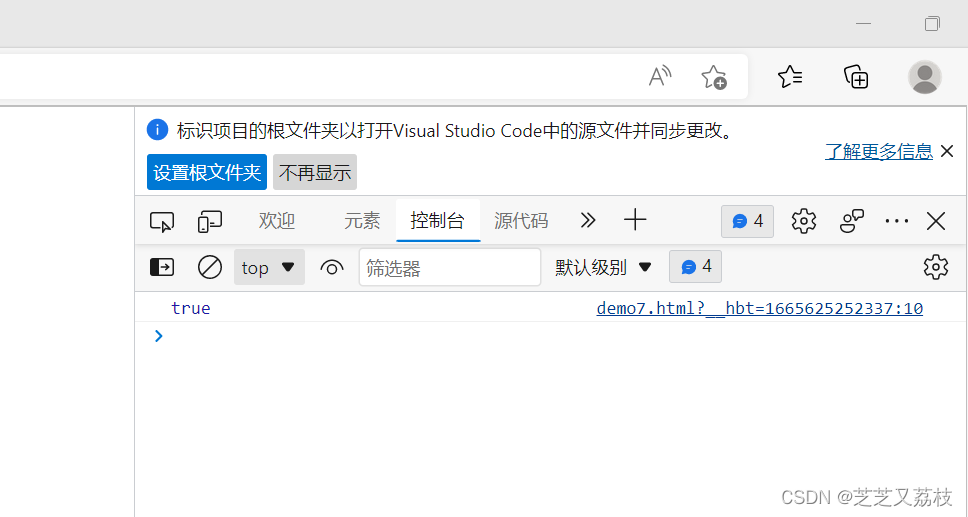Image resolution: width=968 pixels, height=517 pixels.
Task: Create a live expression with eye icon
Action: pos(332,267)
